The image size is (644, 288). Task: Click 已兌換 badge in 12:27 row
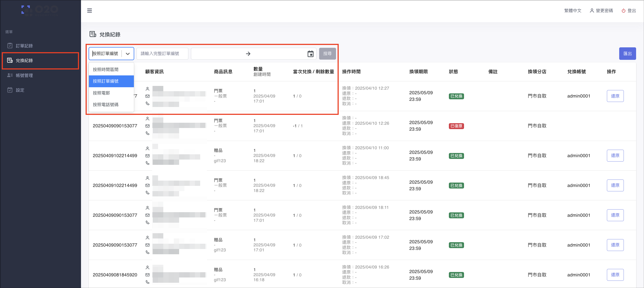point(456,96)
